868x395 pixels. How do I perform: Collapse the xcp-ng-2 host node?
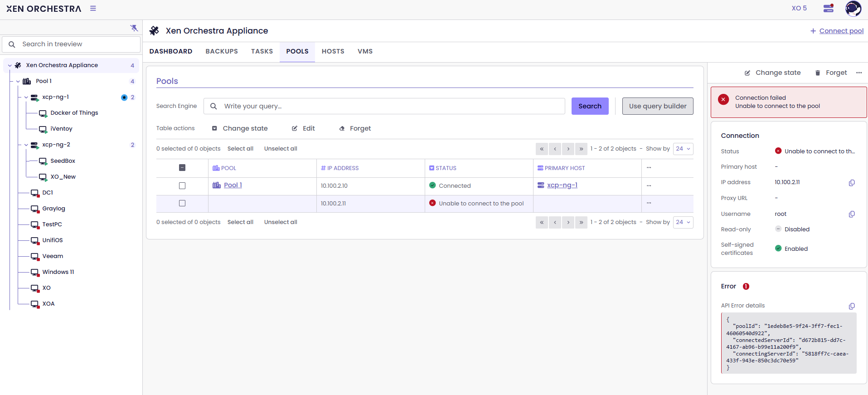[x=26, y=145]
